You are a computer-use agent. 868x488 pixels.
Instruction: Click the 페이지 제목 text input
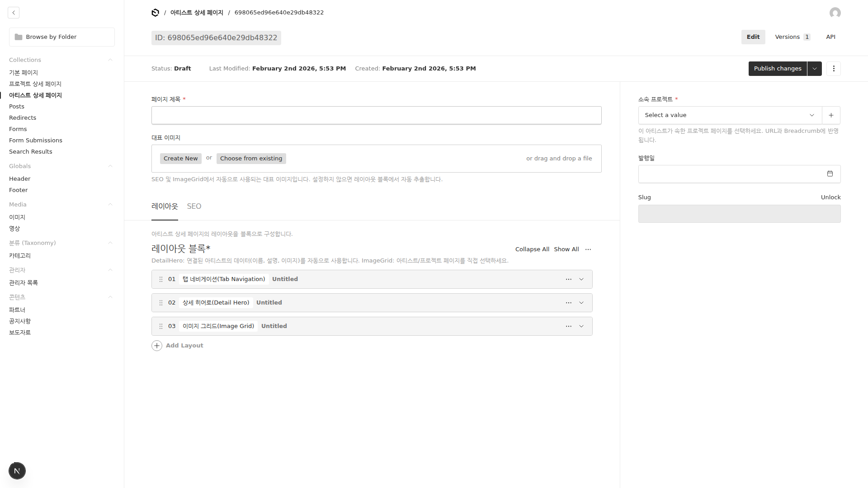376,115
